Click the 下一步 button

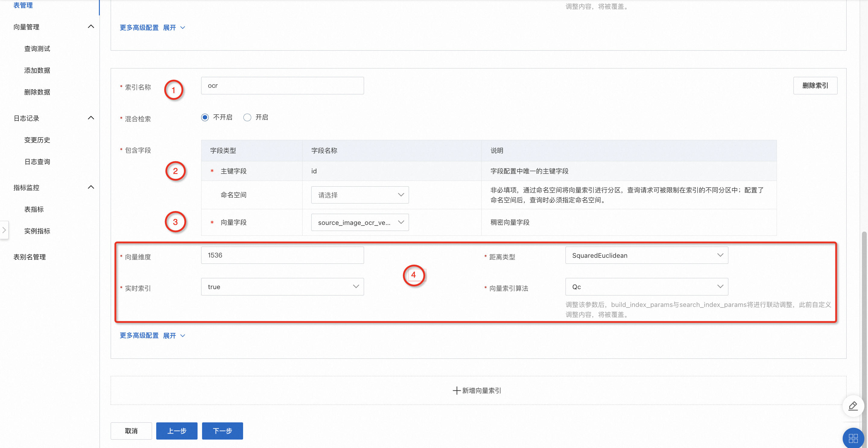click(222, 431)
